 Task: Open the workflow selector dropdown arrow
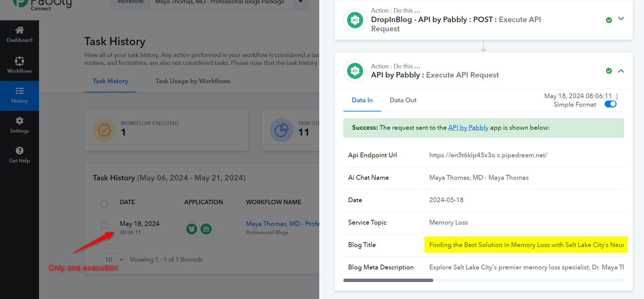click(300, 2)
